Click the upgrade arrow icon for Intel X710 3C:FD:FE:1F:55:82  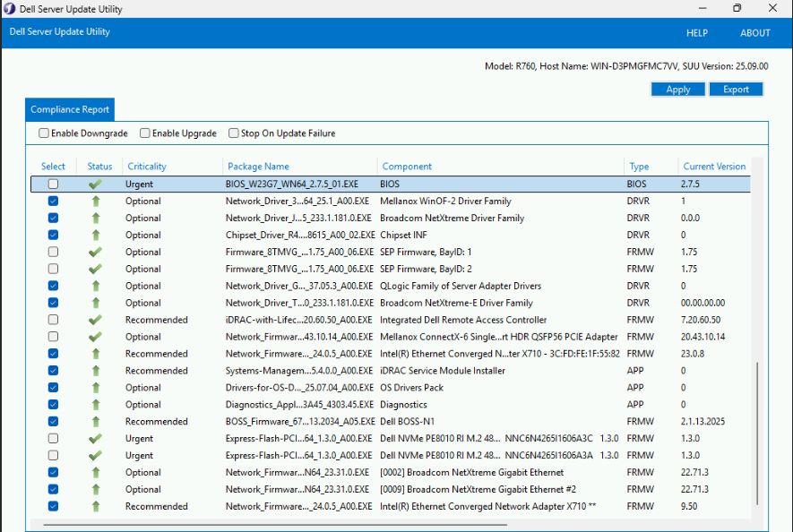pyautogui.click(x=96, y=354)
